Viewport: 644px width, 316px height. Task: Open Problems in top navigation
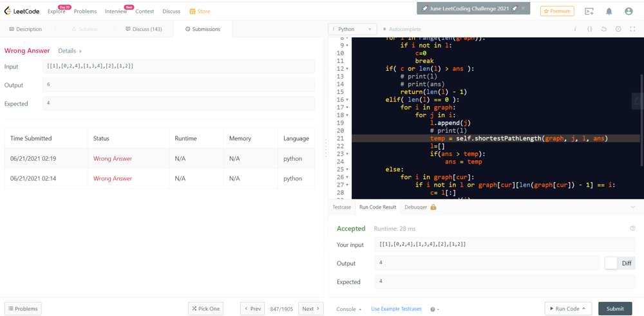click(x=86, y=12)
